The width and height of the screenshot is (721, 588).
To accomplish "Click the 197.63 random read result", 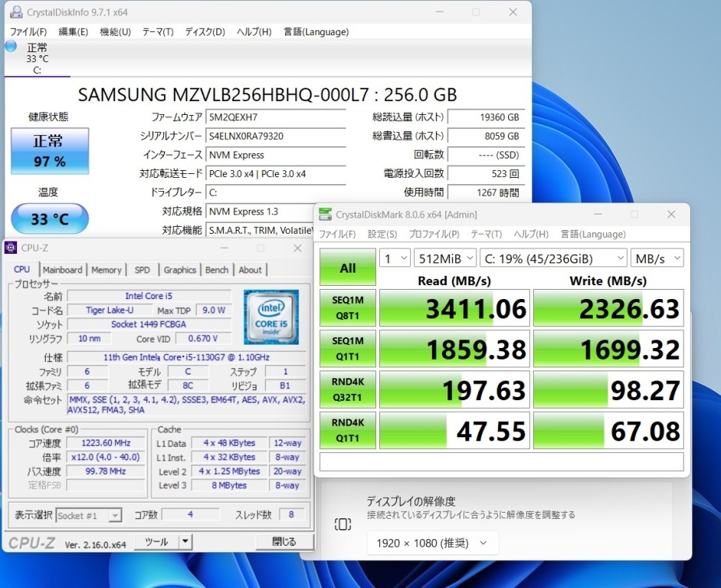I will point(455,390).
